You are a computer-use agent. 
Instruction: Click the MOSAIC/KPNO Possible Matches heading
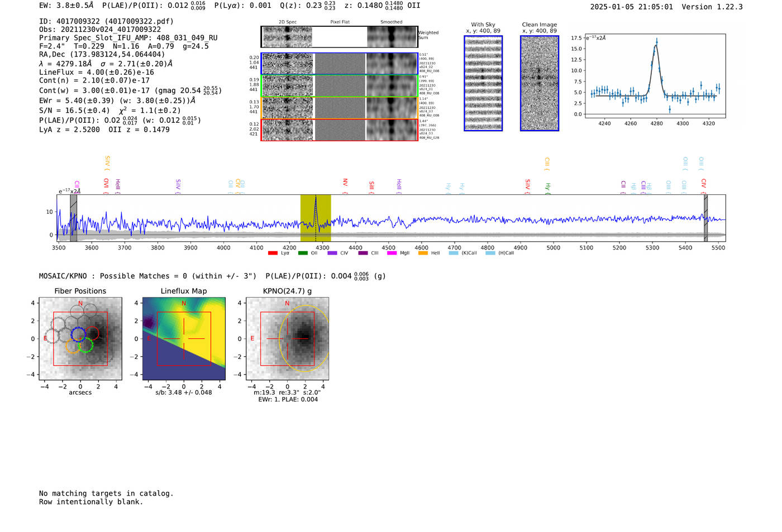coord(147,276)
